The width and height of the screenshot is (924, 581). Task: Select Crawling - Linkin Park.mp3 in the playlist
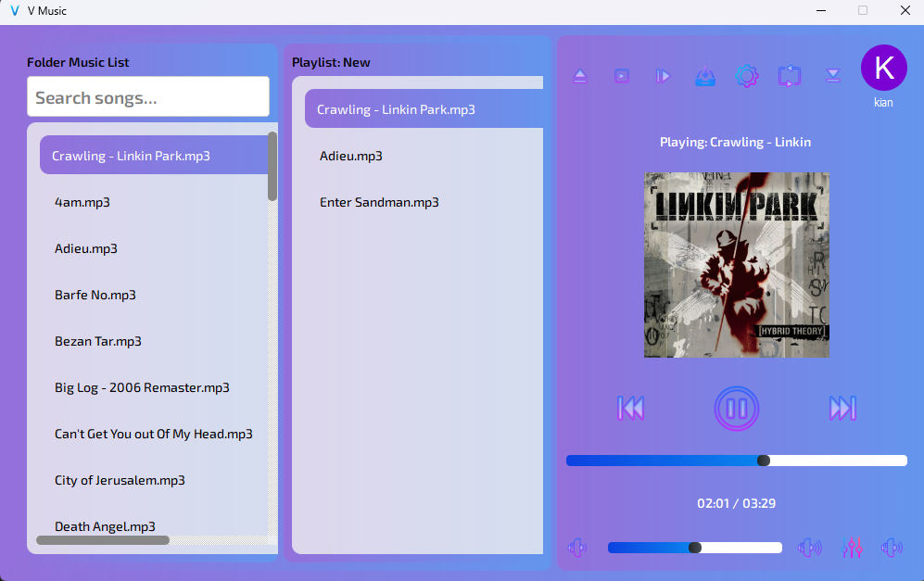tap(424, 109)
